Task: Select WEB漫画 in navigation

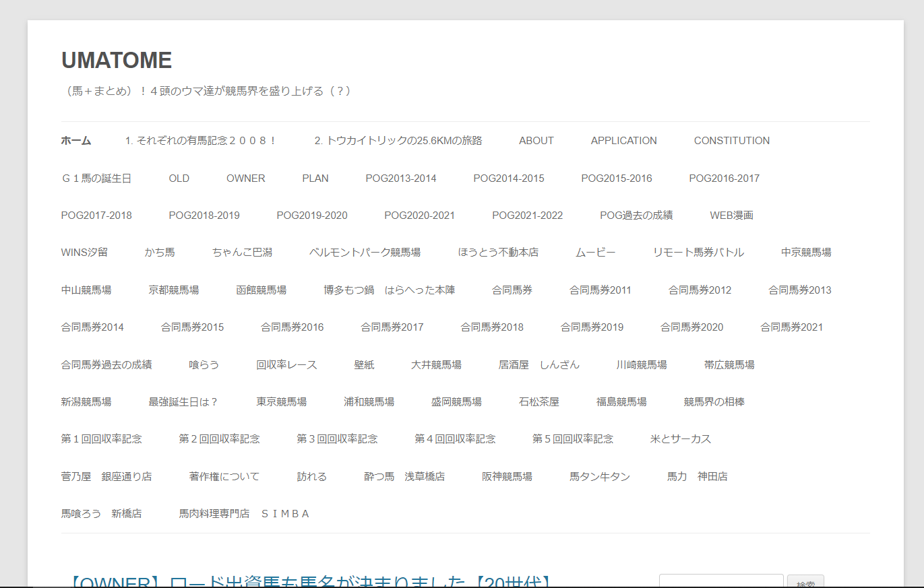Action: (731, 216)
